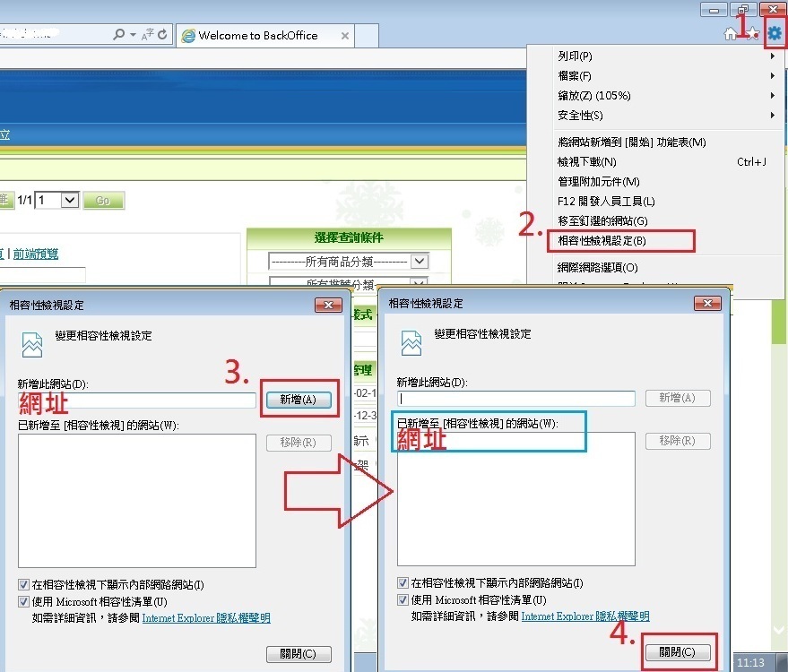Click the address bar search magnifier icon
788x672 pixels.
[119, 35]
